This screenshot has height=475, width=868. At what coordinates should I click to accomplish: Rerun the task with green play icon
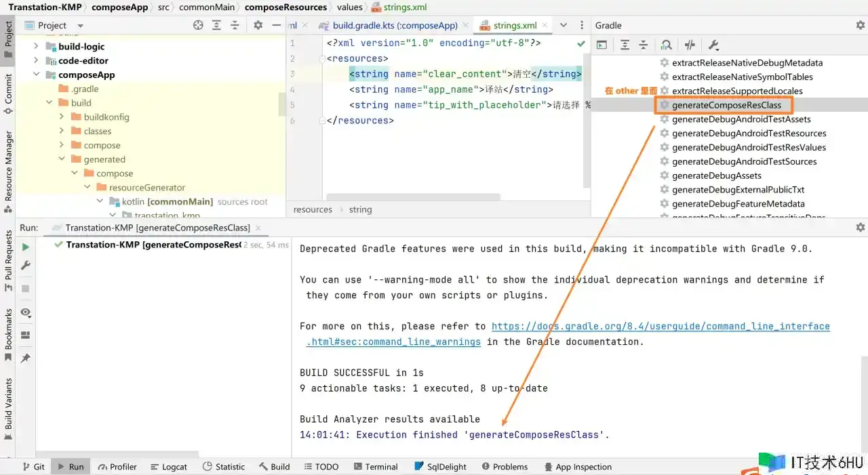click(26, 247)
